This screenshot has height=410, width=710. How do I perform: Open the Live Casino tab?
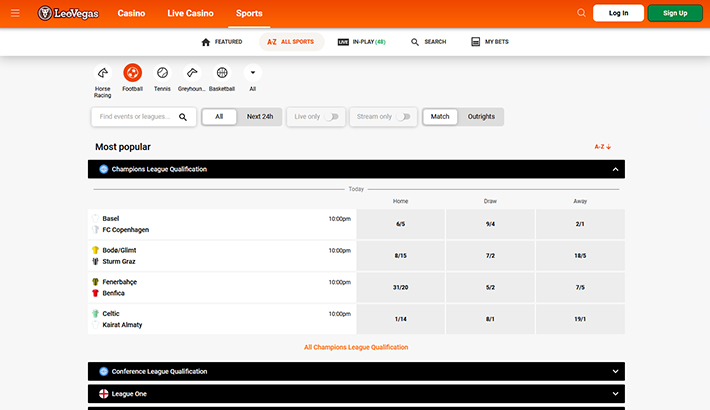click(x=190, y=13)
